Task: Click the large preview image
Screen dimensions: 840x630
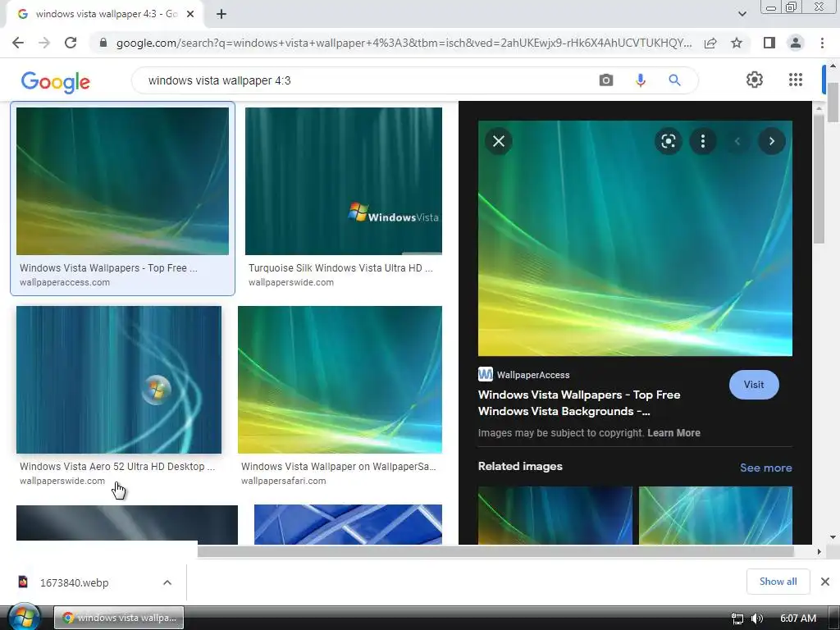Action: pyautogui.click(x=635, y=239)
